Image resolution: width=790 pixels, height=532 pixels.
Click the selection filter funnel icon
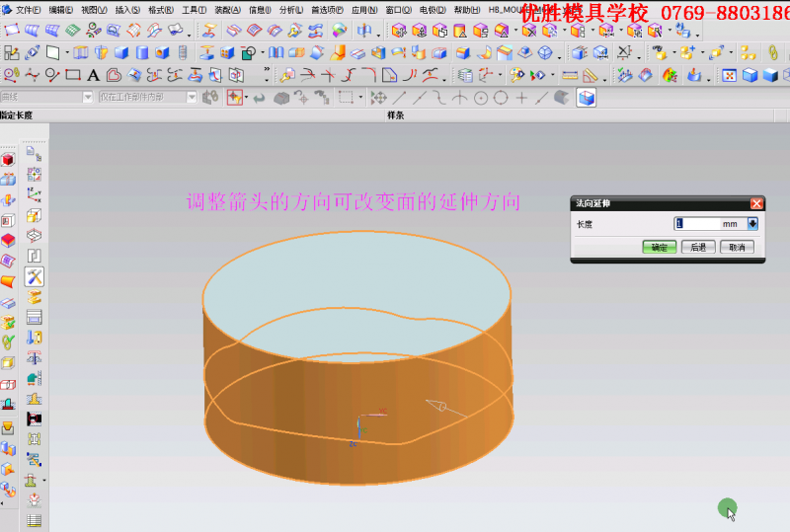235,98
